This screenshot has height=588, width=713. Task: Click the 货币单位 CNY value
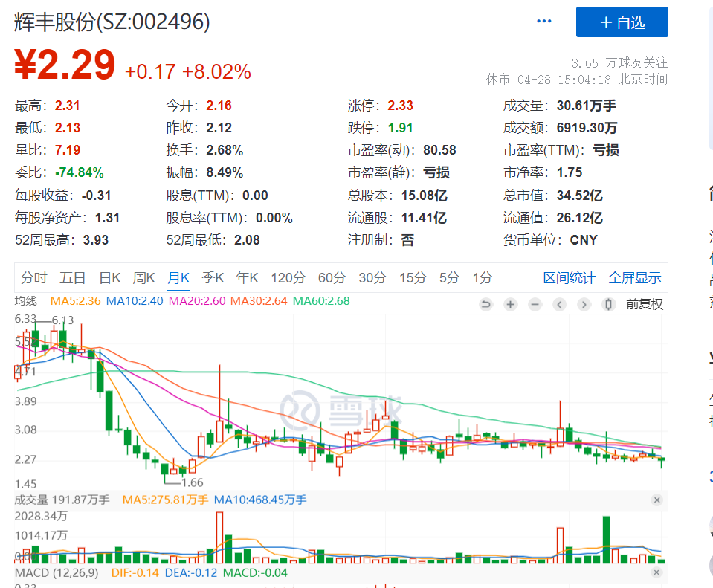pyautogui.click(x=584, y=239)
